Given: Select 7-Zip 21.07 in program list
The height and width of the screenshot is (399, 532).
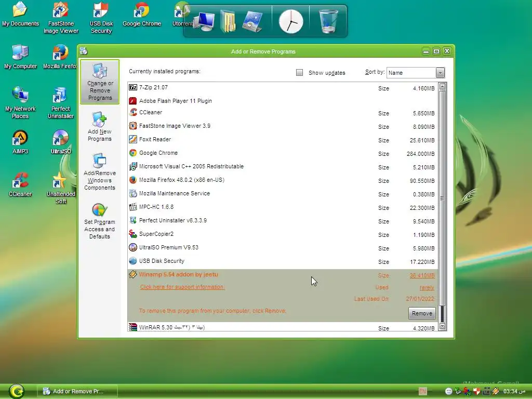Looking at the screenshot, I should point(283,88).
